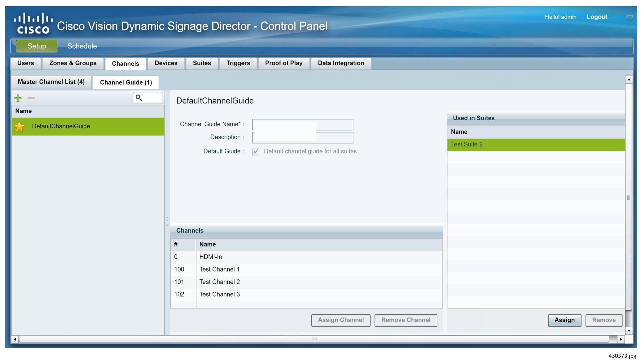Select the Data Integration tab
Viewport: 644px width, 363px height.
click(341, 63)
